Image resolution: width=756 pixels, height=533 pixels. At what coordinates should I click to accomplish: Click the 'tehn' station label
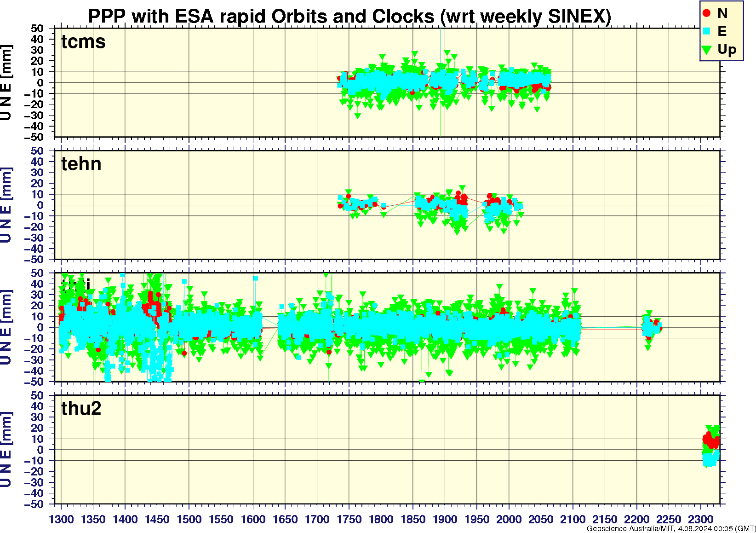point(81,164)
